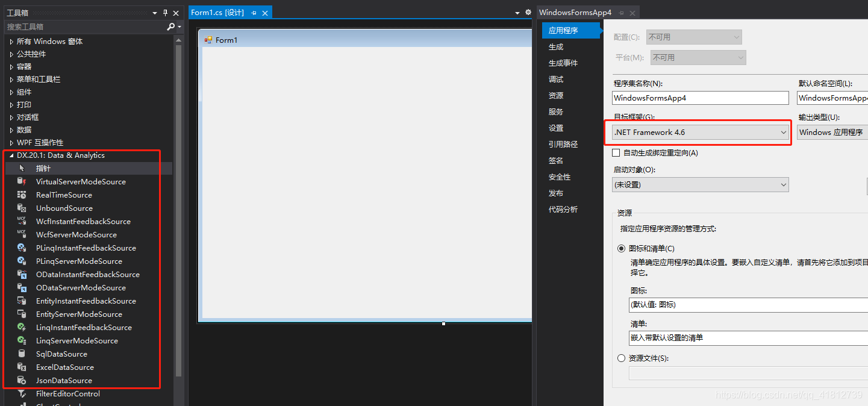
Task: Open the 输出类型 Windows 应用程序 dropdown
Action: click(832, 132)
